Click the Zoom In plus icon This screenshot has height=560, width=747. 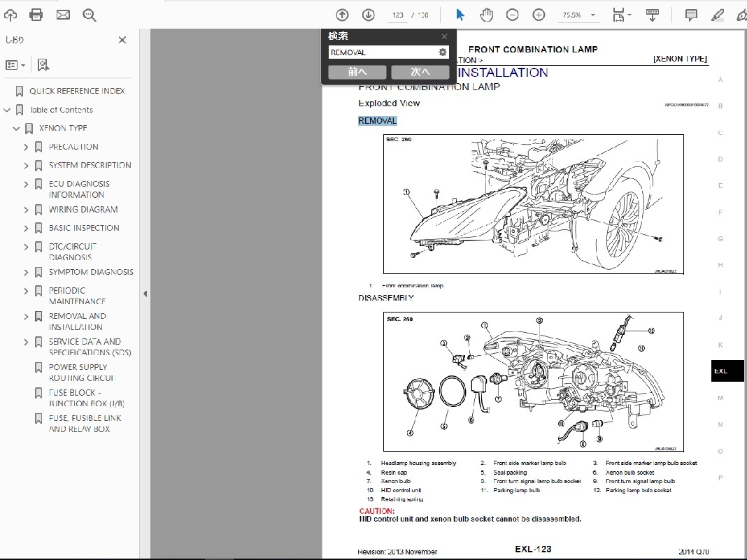[x=539, y=14]
